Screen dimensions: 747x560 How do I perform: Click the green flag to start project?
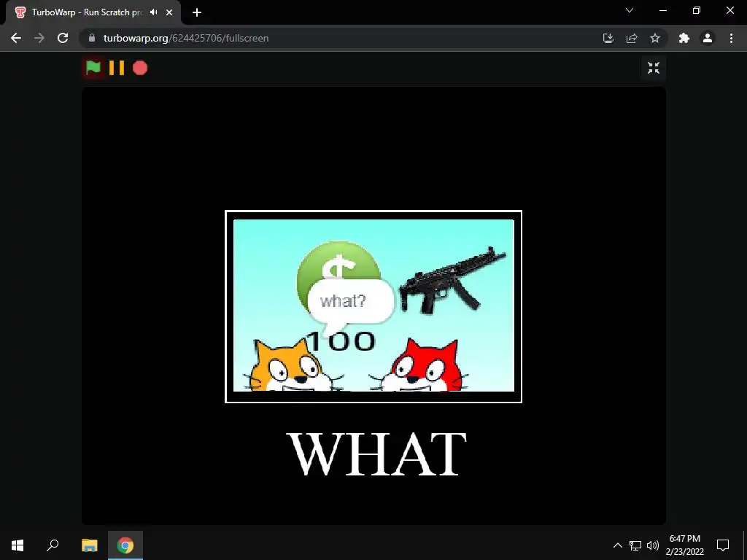[93, 68]
